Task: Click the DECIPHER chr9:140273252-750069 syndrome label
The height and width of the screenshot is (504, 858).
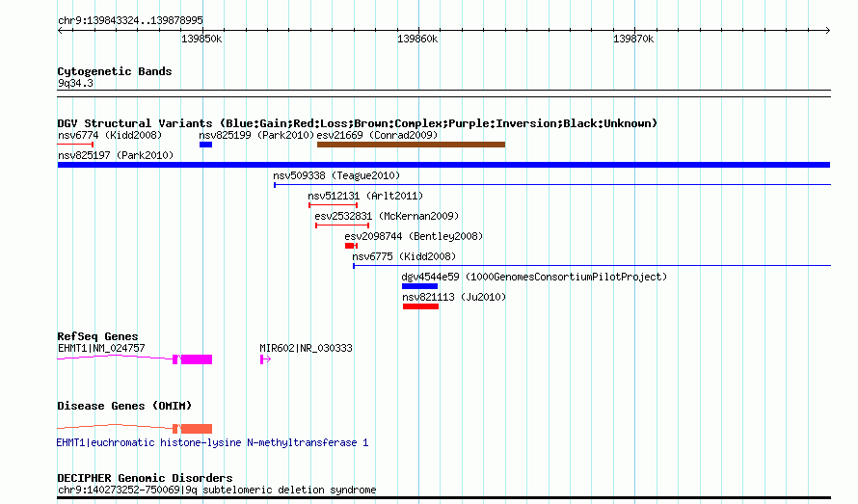Action: point(217,490)
